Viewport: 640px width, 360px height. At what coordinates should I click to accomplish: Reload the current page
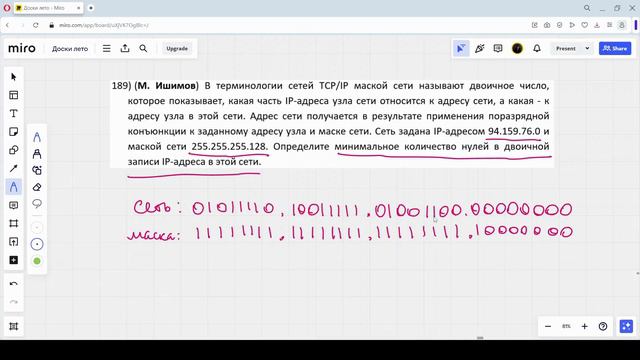(36, 25)
